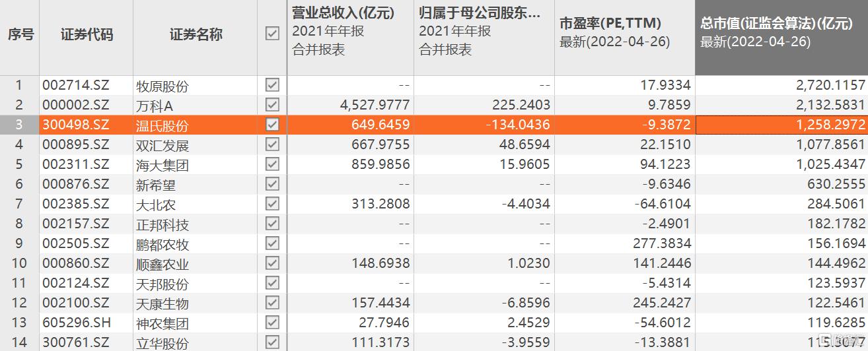
Task: Toggle checkbox for 天邦股份 row
Action: [x=272, y=283]
